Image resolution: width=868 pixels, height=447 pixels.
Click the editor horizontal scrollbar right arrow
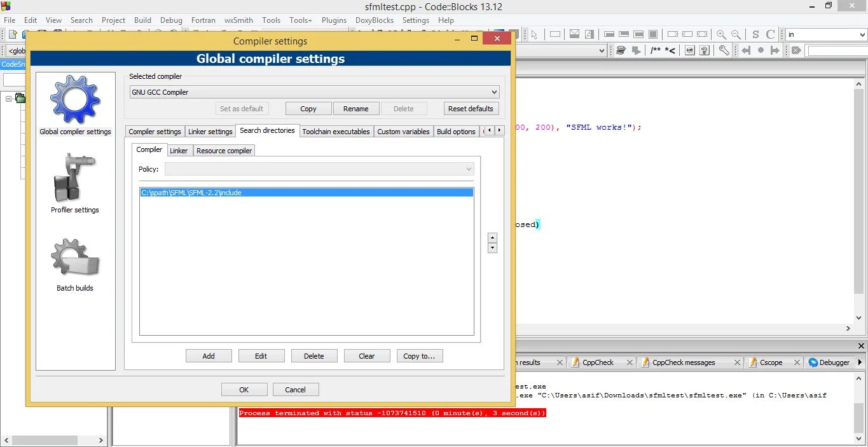[848, 329]
